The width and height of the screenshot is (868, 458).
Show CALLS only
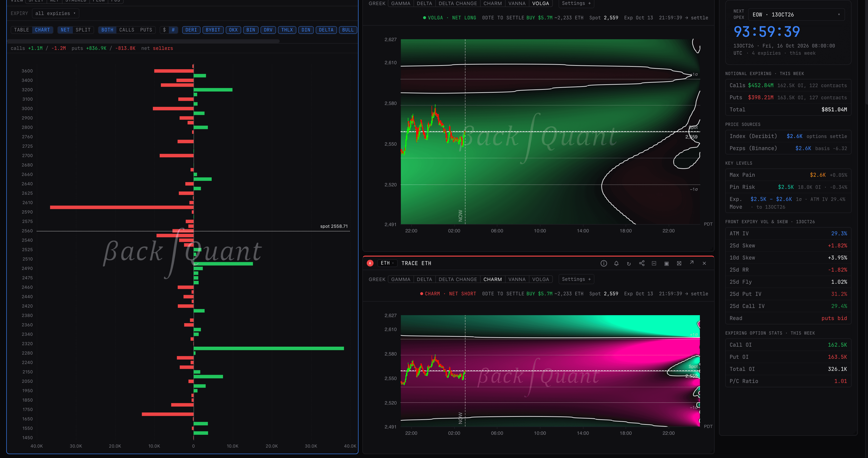pos(127,30)
